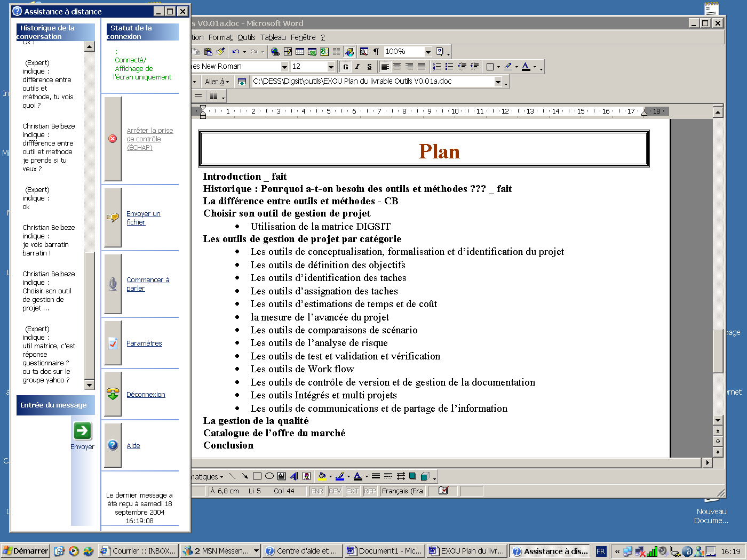Click the Insert Excel Worksheet icon

(x=312, y=52)
